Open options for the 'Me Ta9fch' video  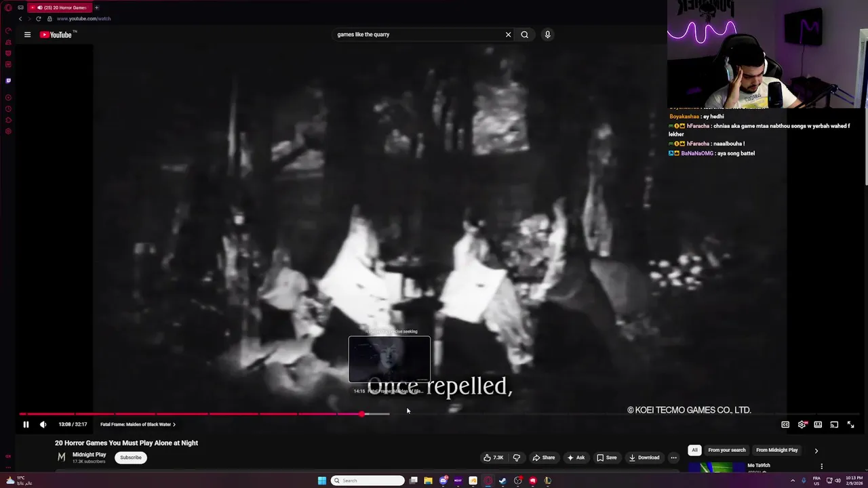coord(821,466)
